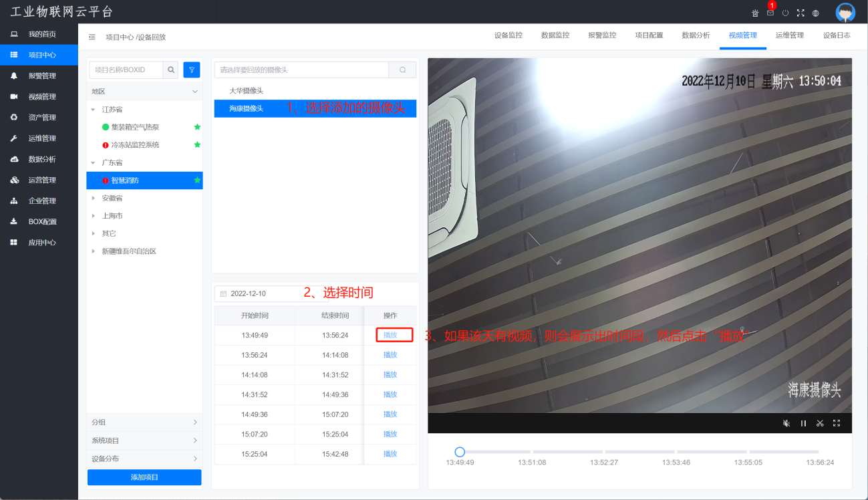Screen dimensions: 868x500
Task: Click the scissors clip icon in player
Action: pyautogui.click(x=820, y=423)
